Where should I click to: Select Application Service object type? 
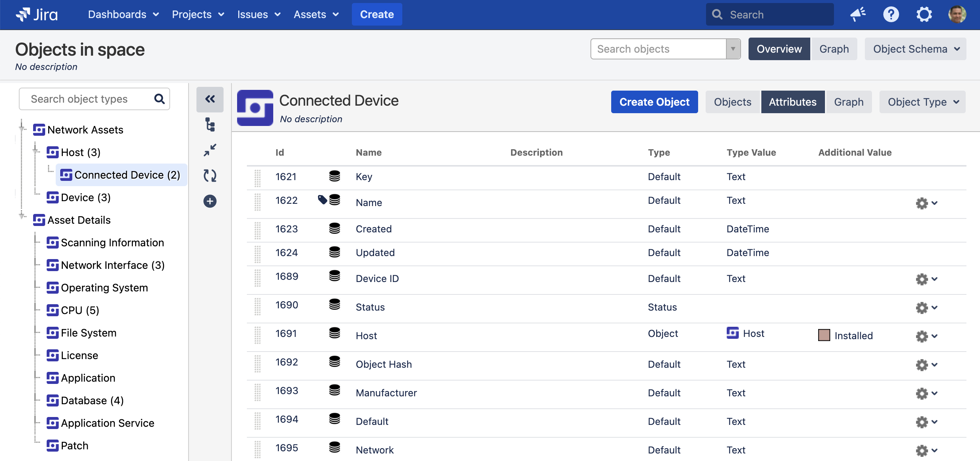coord(100,423)
